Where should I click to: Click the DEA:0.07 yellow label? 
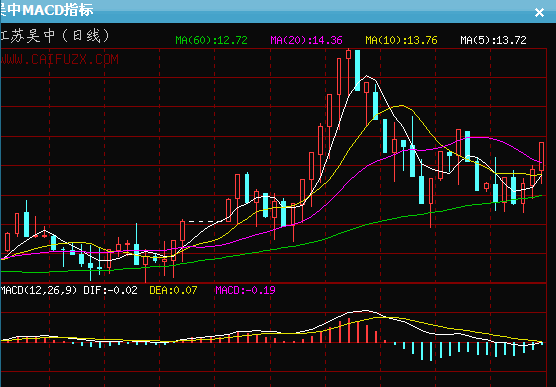point(173,290)
